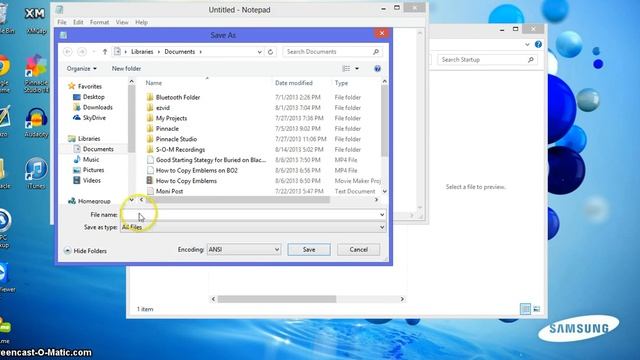The width and height of the screenshot is (640, 360).
Task: Collapse folders with Hide Folders toggle
Action: [85, 251]
